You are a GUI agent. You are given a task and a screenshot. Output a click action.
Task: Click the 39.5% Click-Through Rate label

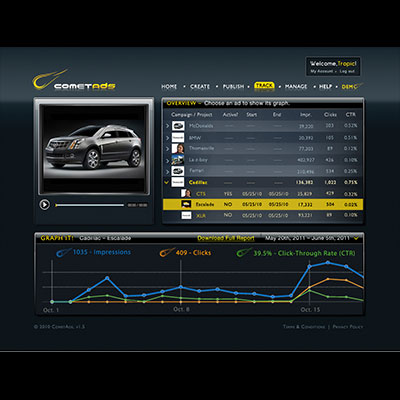[304, 253]
